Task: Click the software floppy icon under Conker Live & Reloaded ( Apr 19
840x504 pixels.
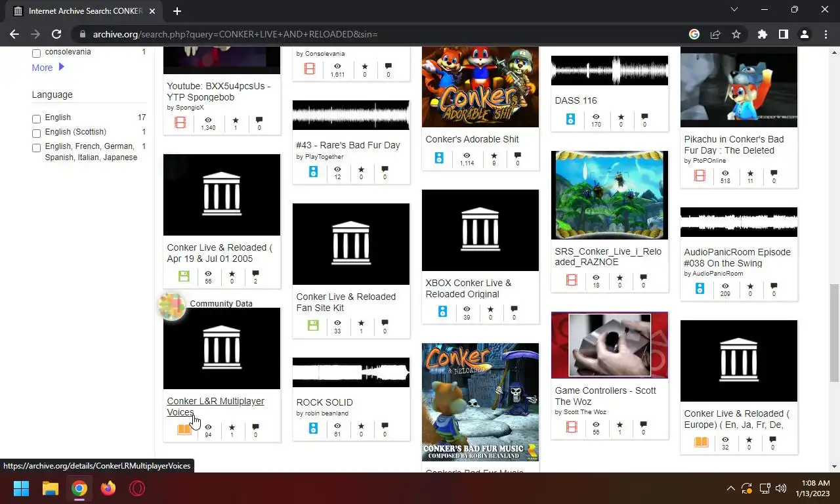Action: (184, 276)
